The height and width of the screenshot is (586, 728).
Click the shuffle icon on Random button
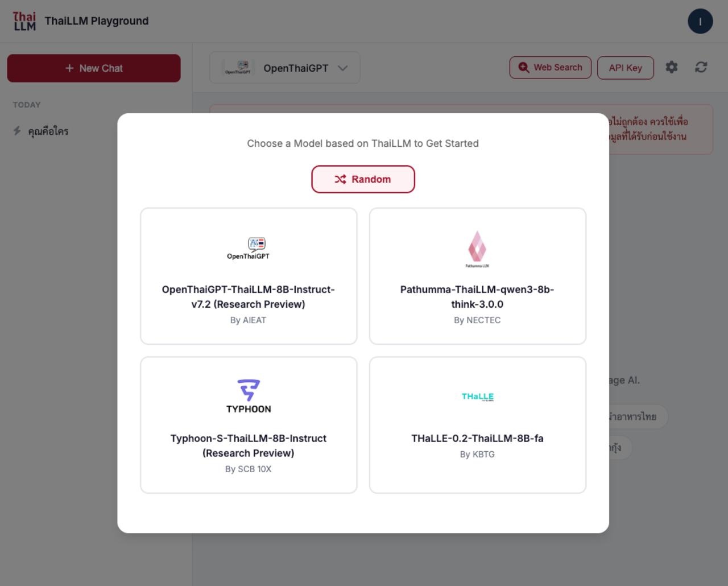pos(340,179)
